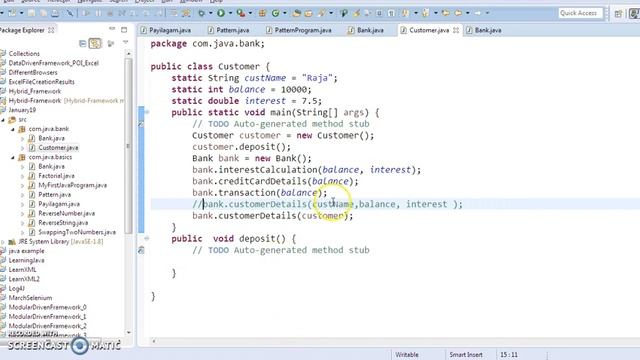Click Smart Insert in status bar

click(466, 355)
